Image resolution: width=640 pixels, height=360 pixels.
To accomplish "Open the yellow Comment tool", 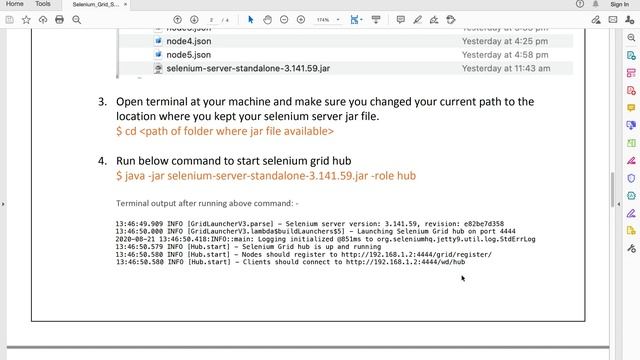I will tap(631, 108).
